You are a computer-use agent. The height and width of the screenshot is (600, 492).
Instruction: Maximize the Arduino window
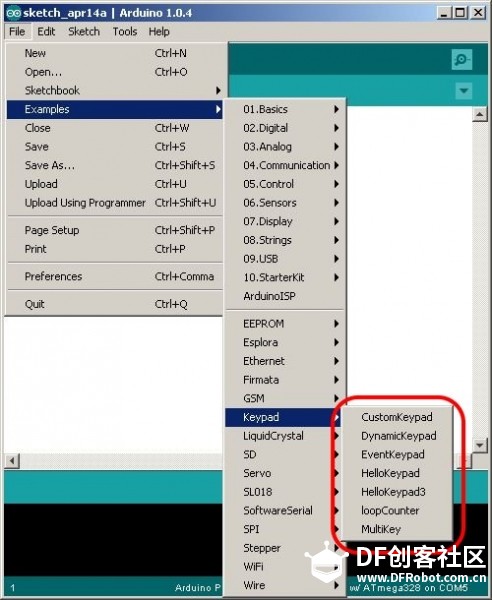pyautogui.click(x=461, y=13)
